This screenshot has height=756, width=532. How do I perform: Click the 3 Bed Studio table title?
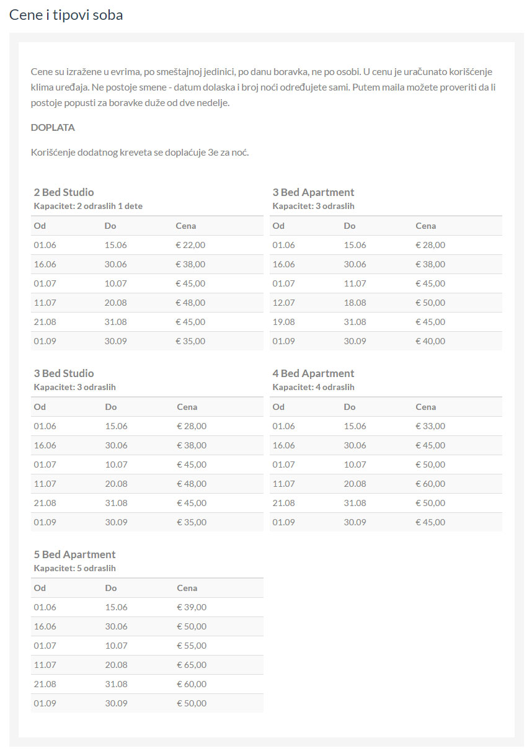(x=64, y=373)
